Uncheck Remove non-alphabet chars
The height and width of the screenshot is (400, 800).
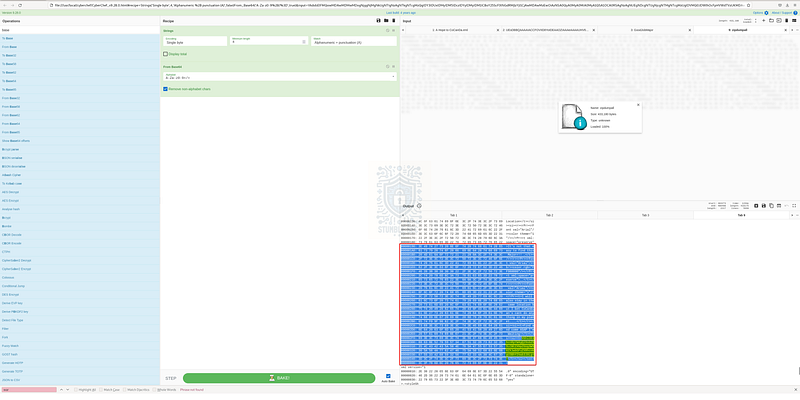click(165, 89)
